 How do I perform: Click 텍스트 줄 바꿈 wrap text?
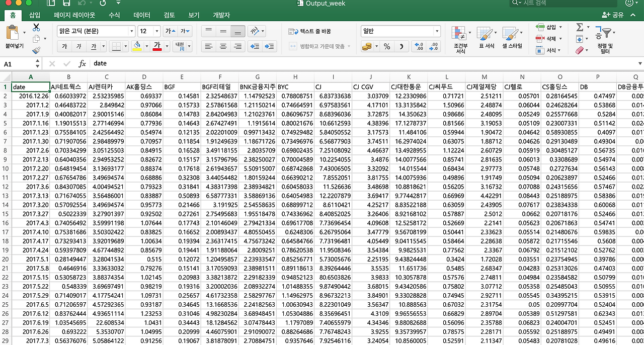(309, 31)
